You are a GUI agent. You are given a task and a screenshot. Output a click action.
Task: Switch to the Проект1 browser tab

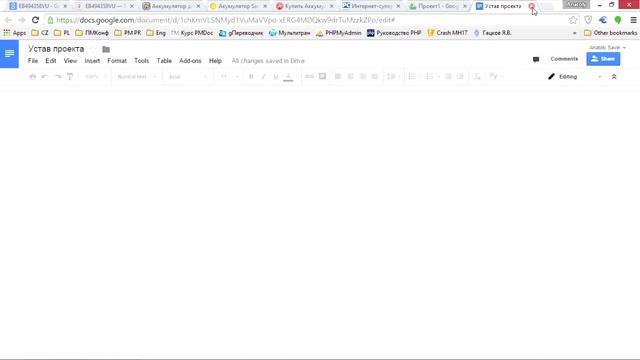click(x=438, y=6)
